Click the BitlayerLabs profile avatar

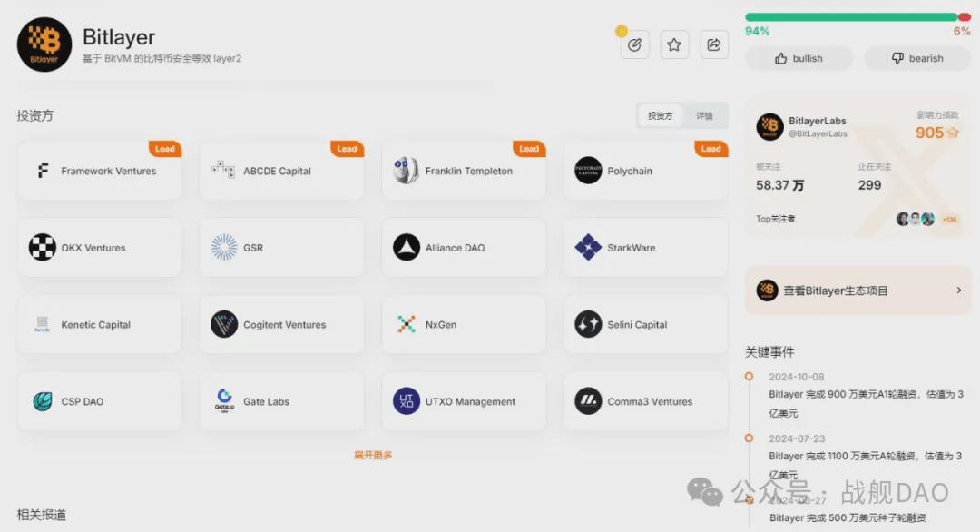click(769, 127)
